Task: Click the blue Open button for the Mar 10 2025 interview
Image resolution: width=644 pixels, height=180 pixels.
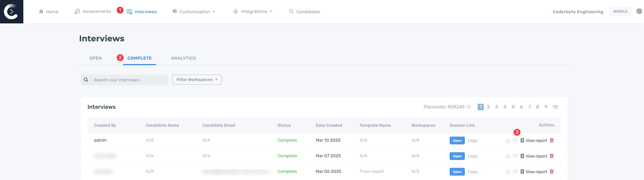Action: pyautogui.click(x=457, y=141)
